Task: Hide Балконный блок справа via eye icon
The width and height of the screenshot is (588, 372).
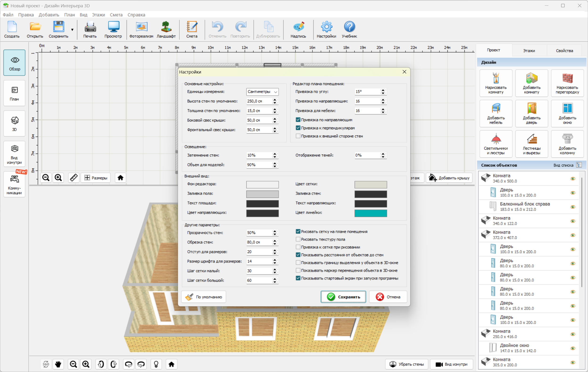Action: 573,207
